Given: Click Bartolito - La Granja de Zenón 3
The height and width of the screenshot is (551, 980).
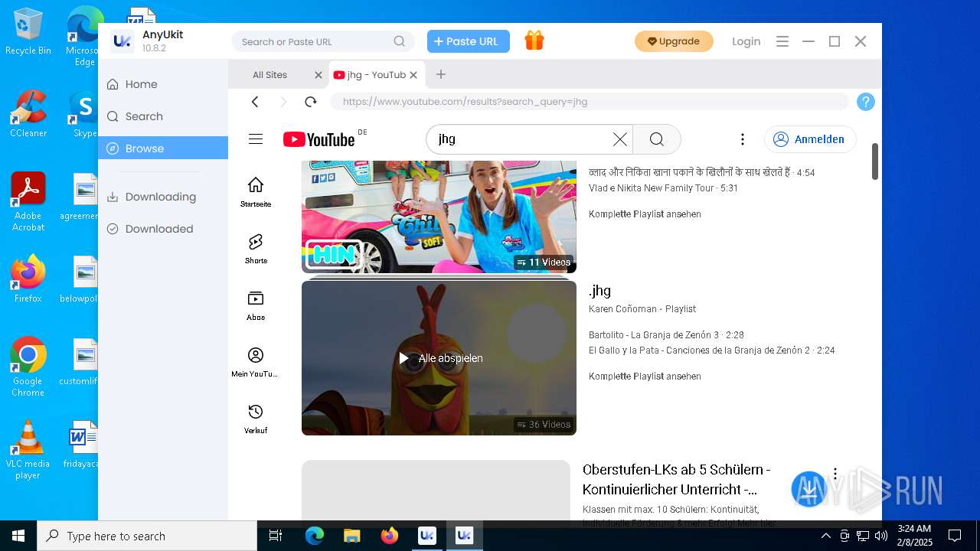Looking at the screenshot, I should pos(666,335).
